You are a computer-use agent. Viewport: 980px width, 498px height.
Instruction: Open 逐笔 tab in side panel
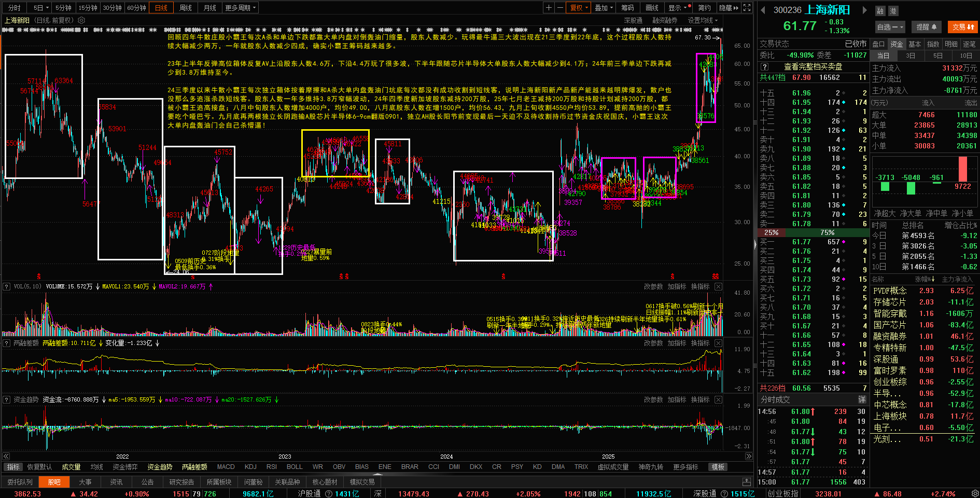click(x=969, y=44)
